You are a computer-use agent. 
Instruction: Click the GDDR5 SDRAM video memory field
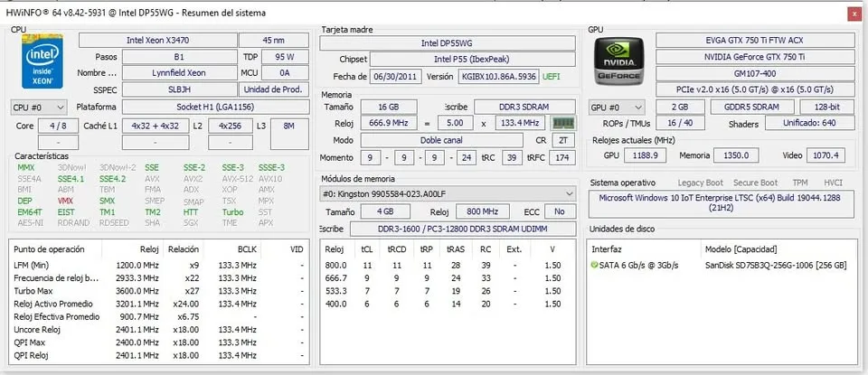pos(751,107)
